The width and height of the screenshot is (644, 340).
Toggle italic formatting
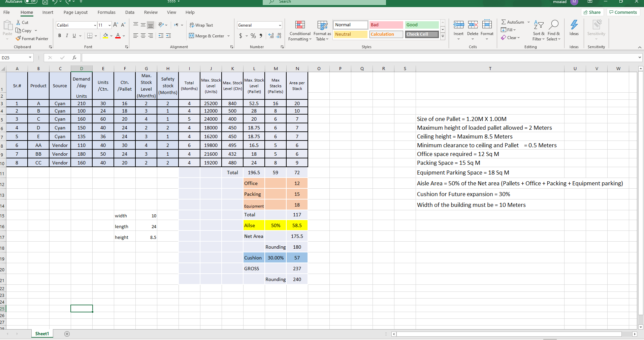click(x=67, y=35)
